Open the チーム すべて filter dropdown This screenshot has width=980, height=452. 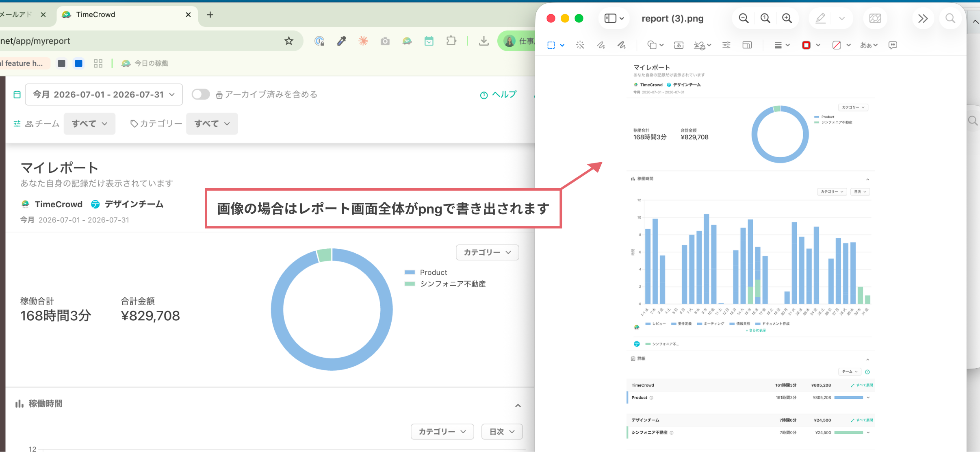89,124
